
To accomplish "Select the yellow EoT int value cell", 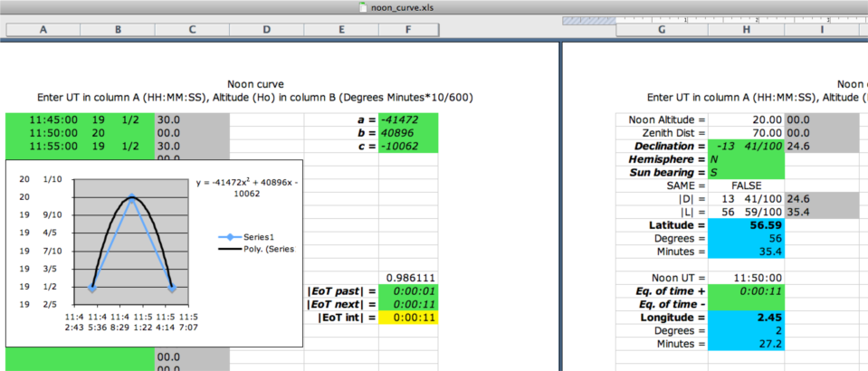I will coord(408,318).
